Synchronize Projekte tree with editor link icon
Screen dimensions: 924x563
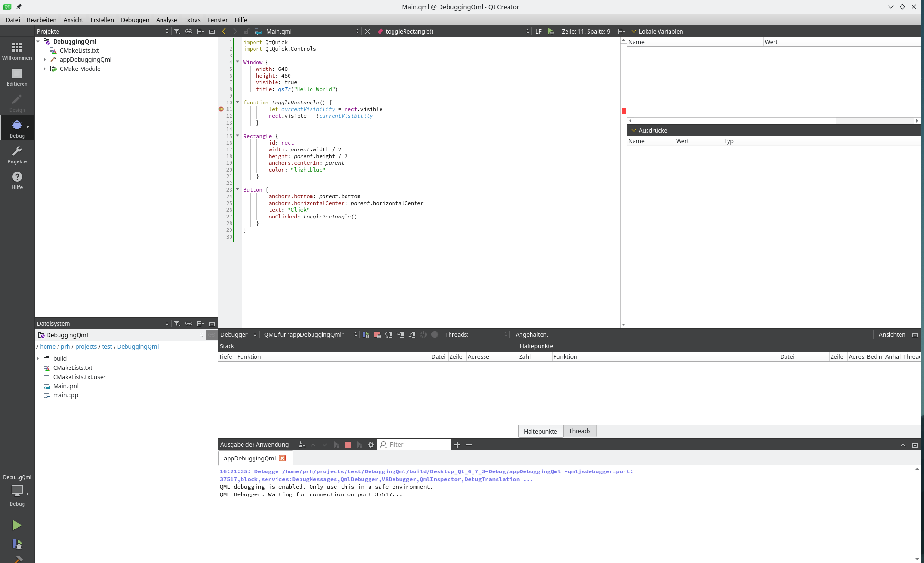[x=189, y=31]
